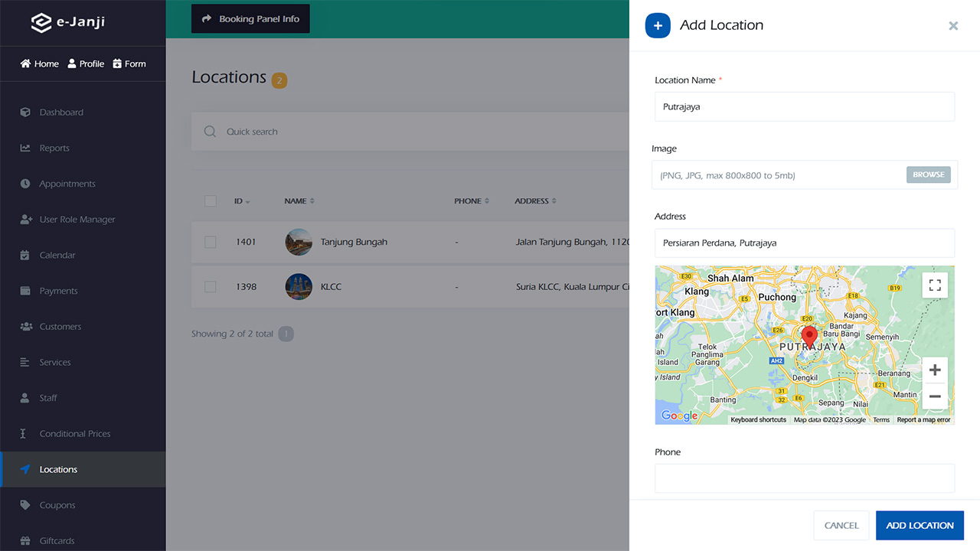Zoom out on the map
980x551 pixels.
click(x=935, y=396)
